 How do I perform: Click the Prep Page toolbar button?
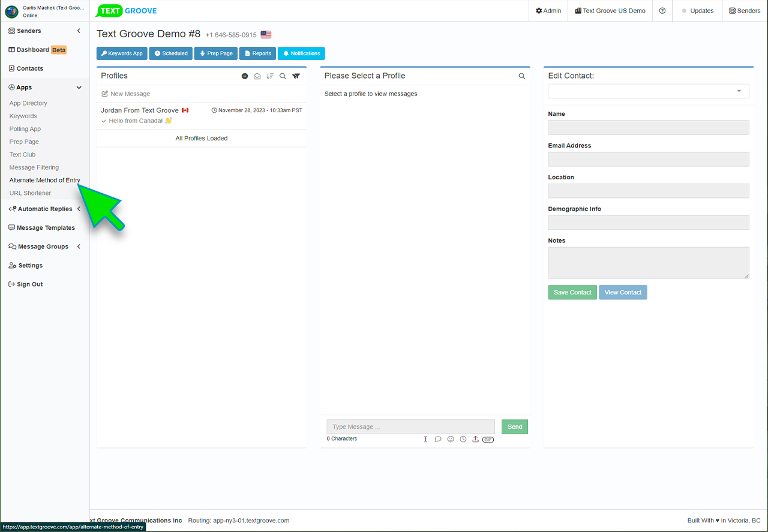pos(216,53)
